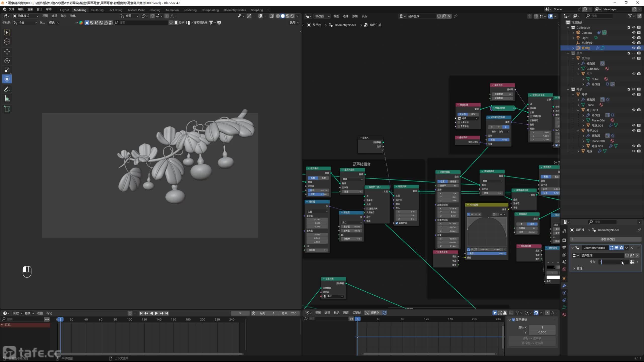Click the 游标 -> 选中项 button
The image size is (644, 362).
click(532, 338)
